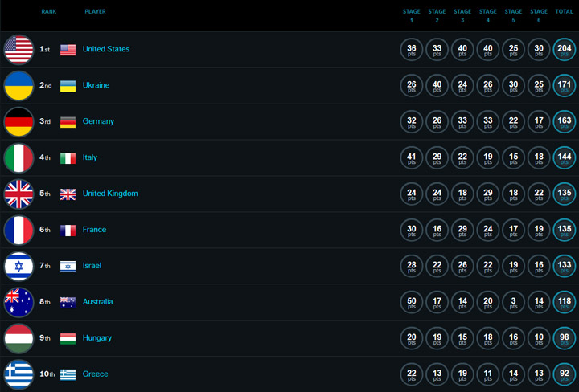Click the 10th rank label
Image resolution: width=579 pixels, height=392 pixels.
47,374
